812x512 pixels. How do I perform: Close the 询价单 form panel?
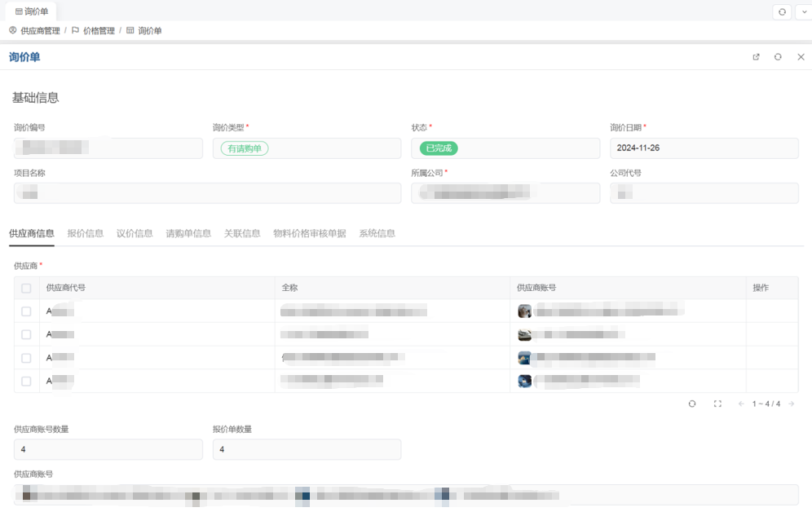(x=801, y=57)
